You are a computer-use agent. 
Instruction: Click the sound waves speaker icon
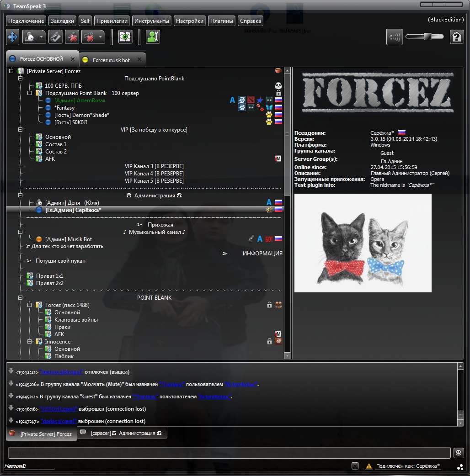pyautogui.click(x=395, y=37)
